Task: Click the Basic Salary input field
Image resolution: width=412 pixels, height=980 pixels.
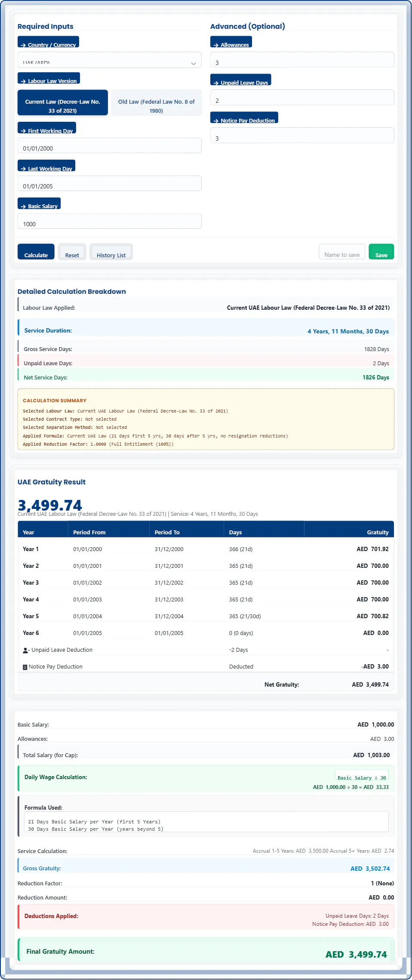Action: point(109,221)
